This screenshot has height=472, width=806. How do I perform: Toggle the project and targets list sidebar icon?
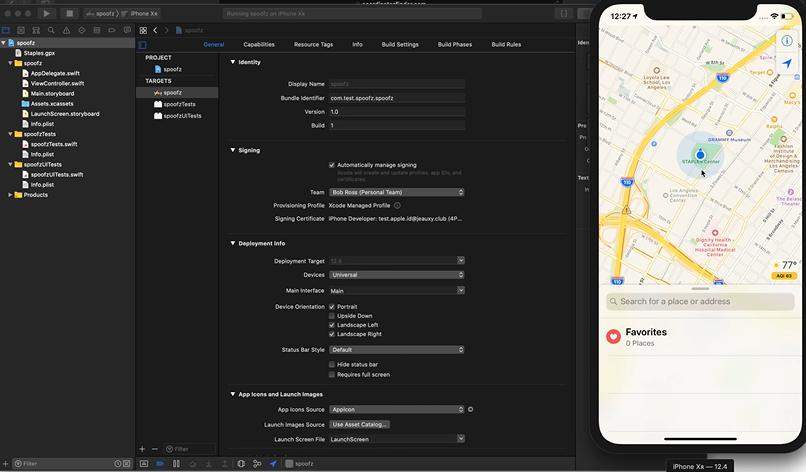pyautogui.click(x=142, y=45)
